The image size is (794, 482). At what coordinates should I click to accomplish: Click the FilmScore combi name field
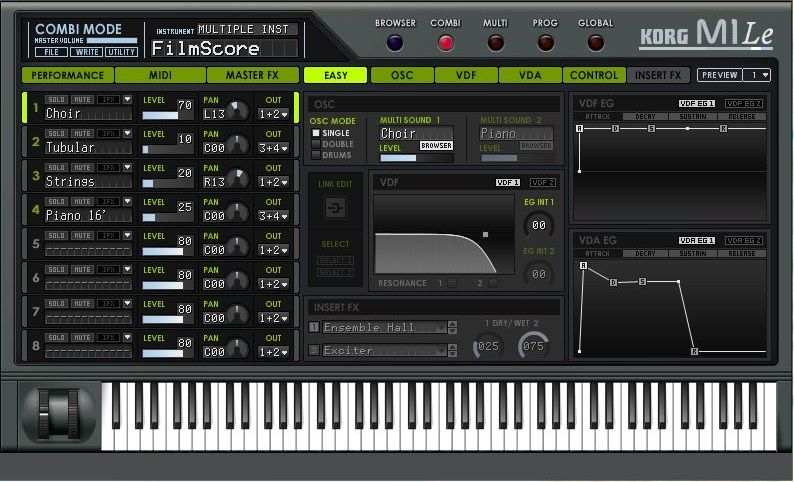click(224, 49)
